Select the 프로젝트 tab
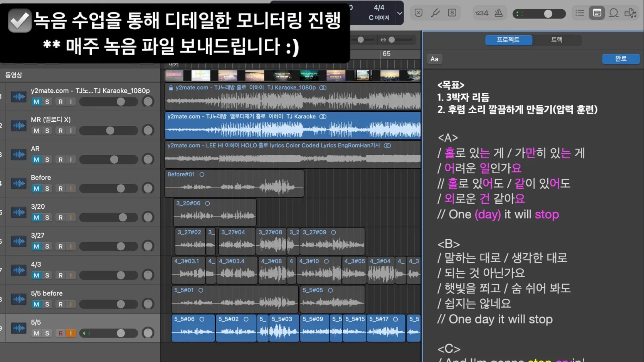 tap(508, 40)
